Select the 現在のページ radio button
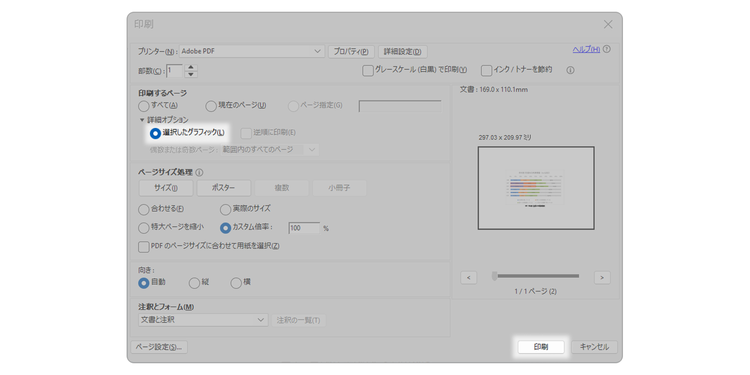This screenshot has height=375, width=750. [x=211, y=106]
